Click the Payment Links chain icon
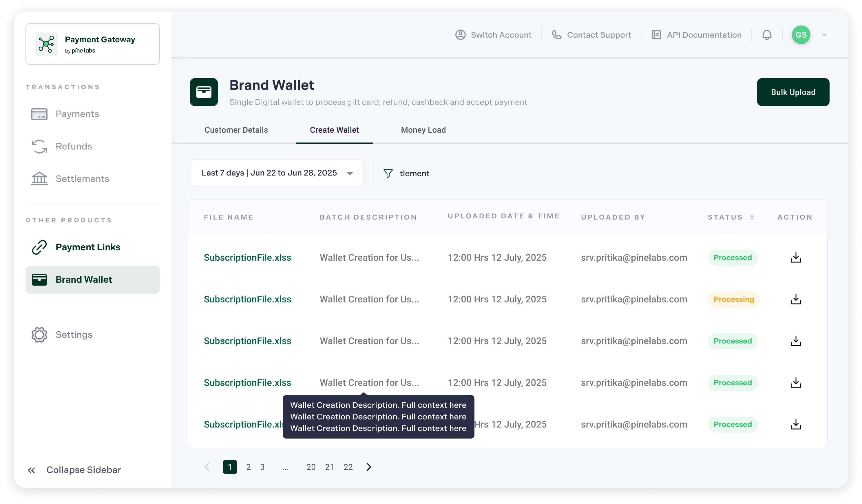862x504 pixels. click(x=39, y=247)
